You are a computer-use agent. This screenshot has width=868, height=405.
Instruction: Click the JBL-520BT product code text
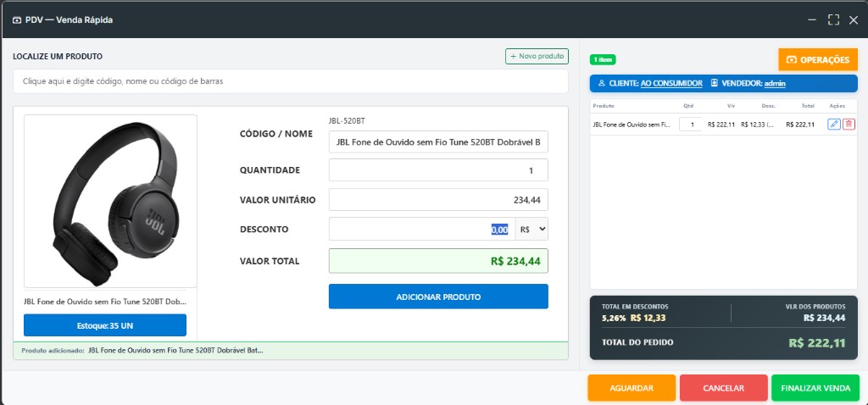pyautogui.click(x=348, y=121)
